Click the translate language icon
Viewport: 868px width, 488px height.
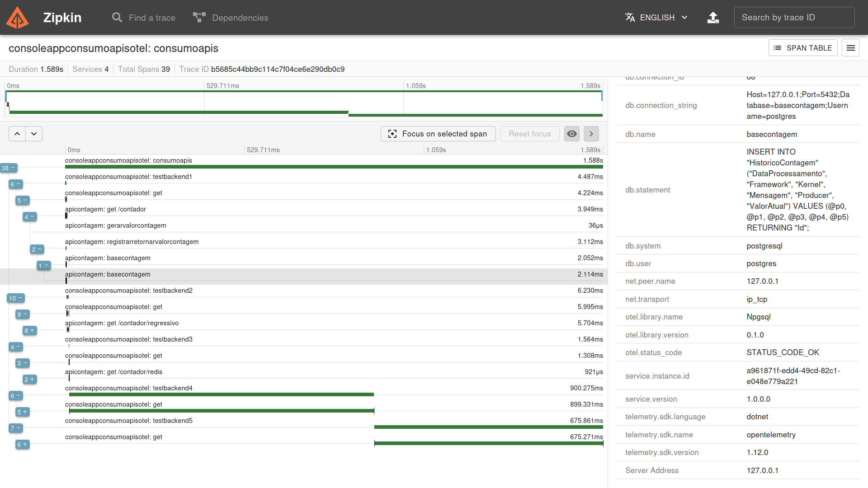[630, 18]
